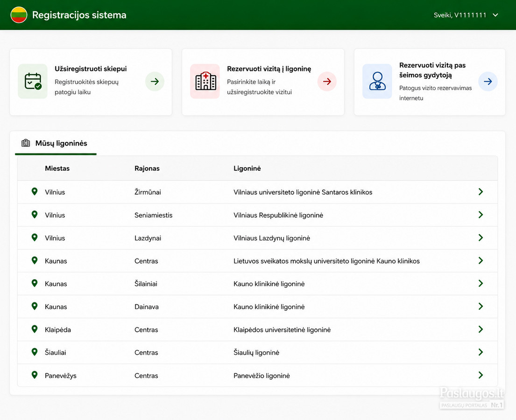Click the vaccine calendar icon
The height and width of the screenshot is (420, 516).
[33, 81]
